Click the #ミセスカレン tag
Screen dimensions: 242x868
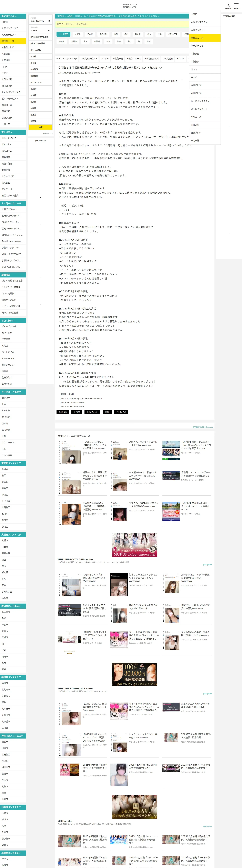point(92,412)
